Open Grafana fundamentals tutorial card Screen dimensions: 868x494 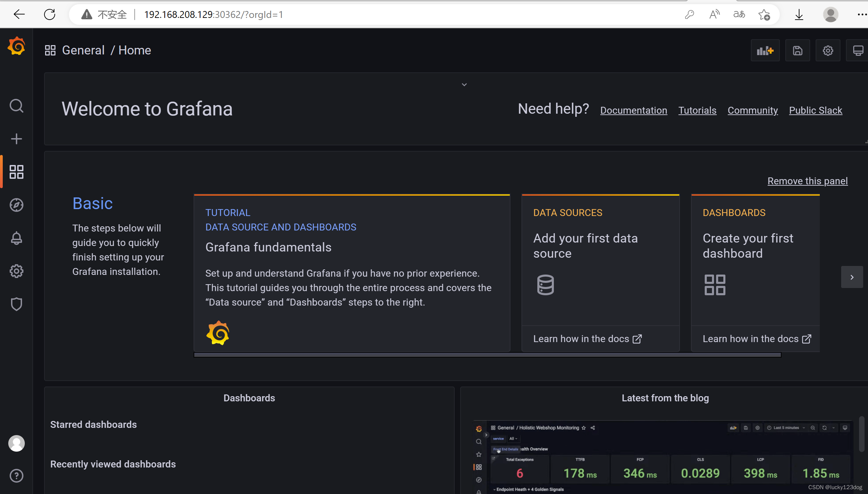point(352,273)
